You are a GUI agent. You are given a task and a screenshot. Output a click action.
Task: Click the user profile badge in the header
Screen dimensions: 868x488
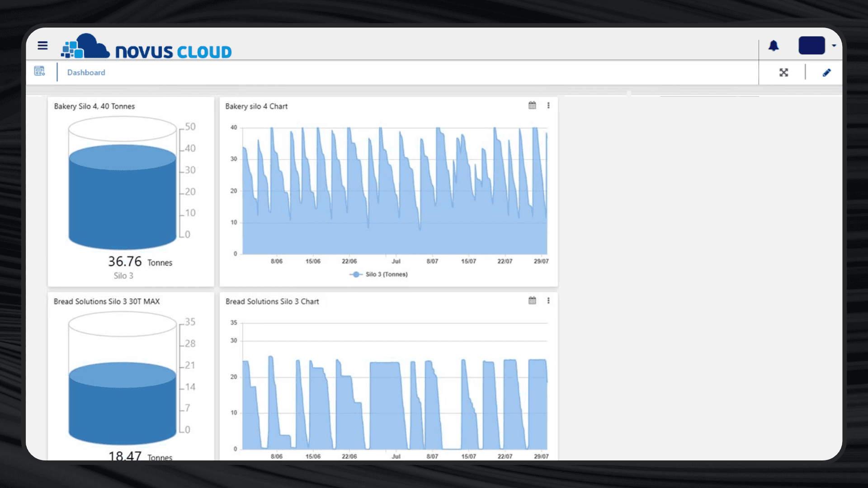[811, 46]
